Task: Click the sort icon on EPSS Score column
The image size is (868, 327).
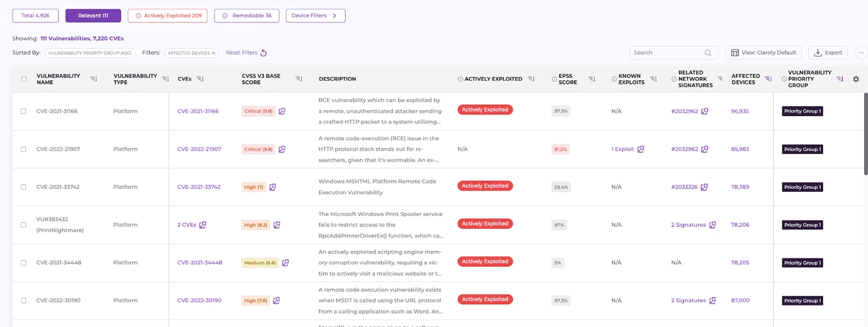Action: [592, 79]
